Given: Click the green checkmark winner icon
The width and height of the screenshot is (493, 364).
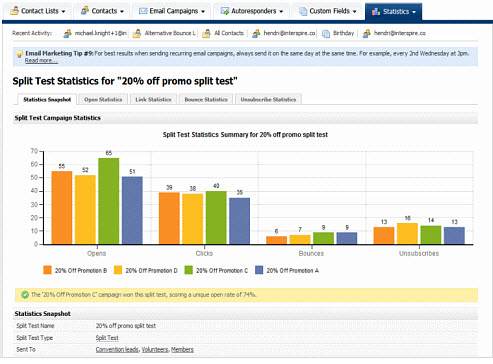Looking at the screenshot, I should [x=25, y=295].
